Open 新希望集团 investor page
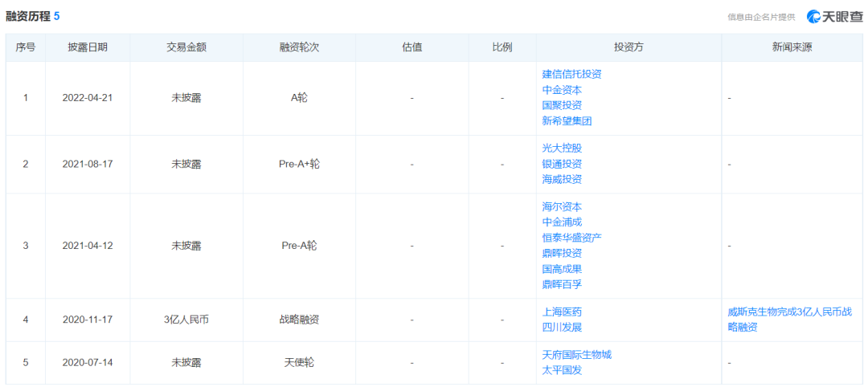 click(567, 121)
